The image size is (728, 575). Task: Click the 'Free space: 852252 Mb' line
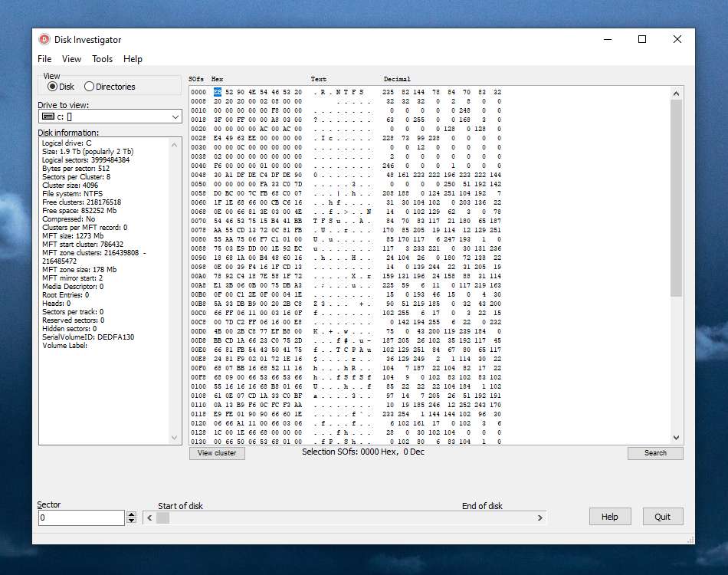(x=80, y=210)
